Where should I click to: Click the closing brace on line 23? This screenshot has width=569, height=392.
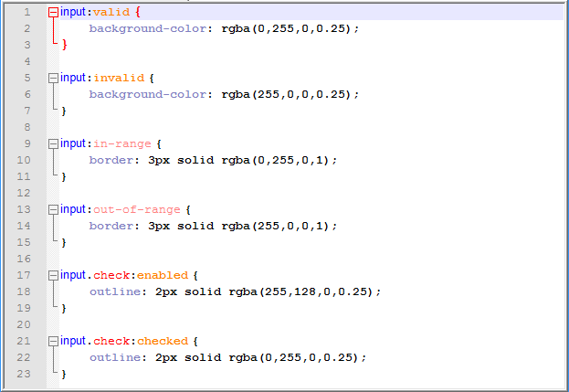click(x=64, y=374)
